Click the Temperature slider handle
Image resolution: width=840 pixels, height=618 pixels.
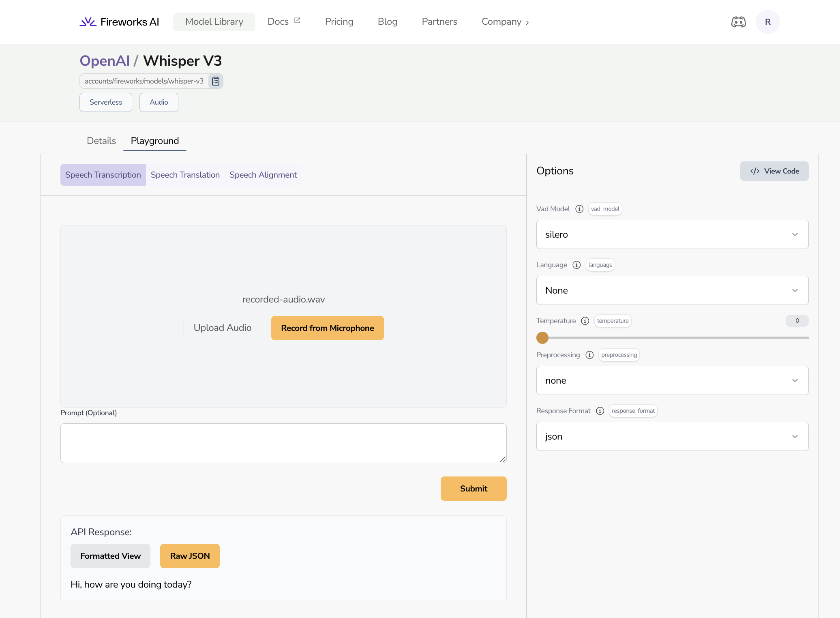[x=542, y=338]
